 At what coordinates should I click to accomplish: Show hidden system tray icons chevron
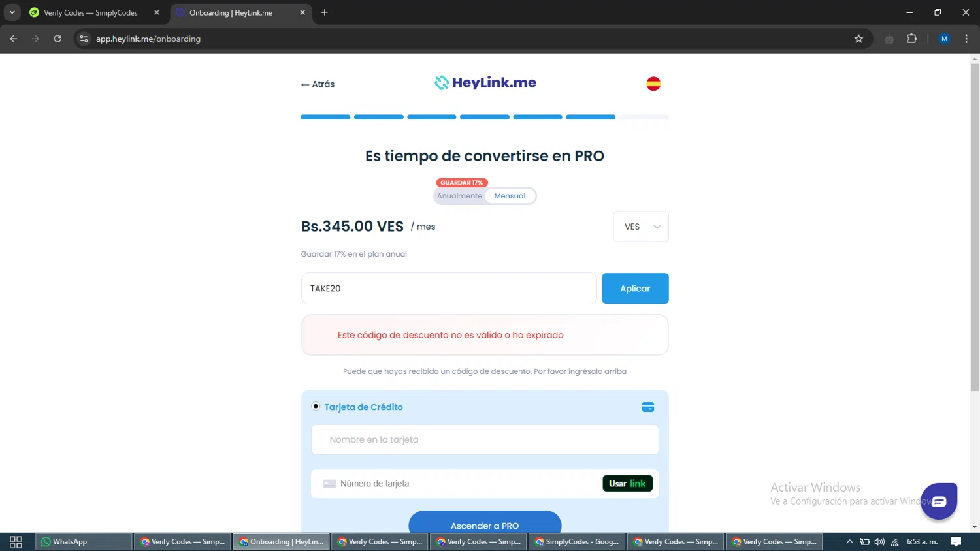tap(849, 542)
